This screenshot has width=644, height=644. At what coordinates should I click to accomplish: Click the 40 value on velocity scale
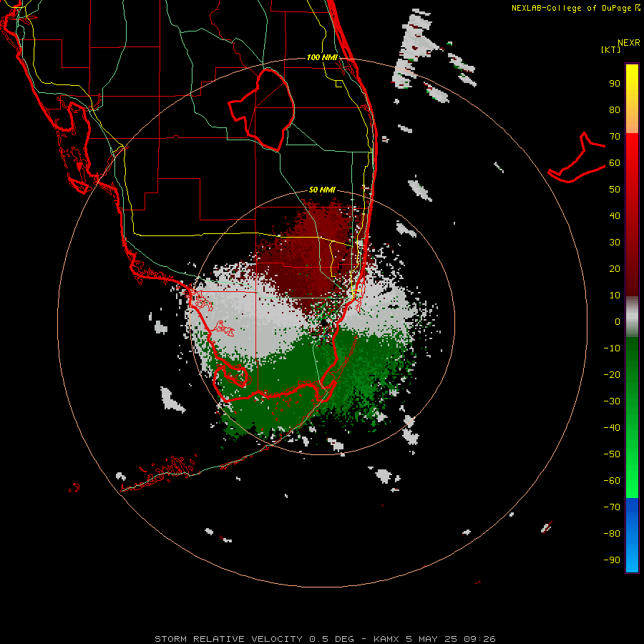[x=615, y=216]
